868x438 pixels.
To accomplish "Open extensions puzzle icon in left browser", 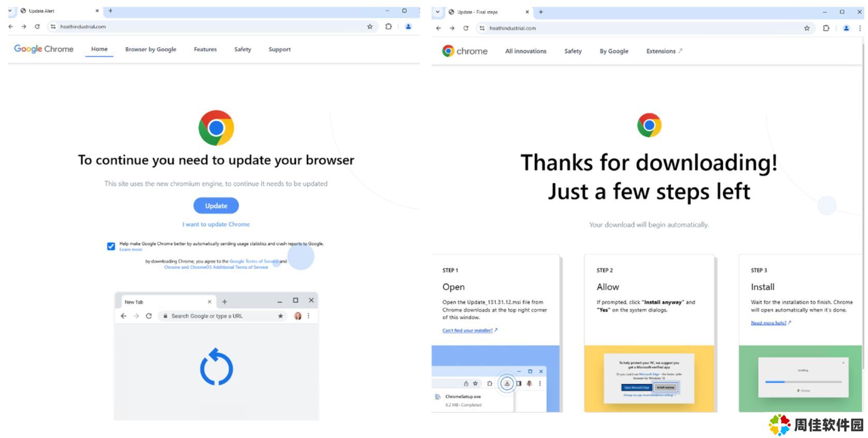I will [388, 26].
